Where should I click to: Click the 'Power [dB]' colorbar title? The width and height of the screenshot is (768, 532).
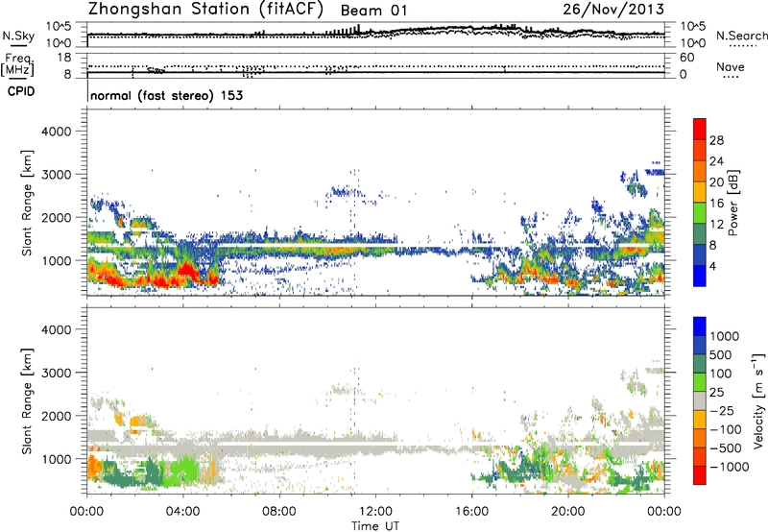point(733,203)
